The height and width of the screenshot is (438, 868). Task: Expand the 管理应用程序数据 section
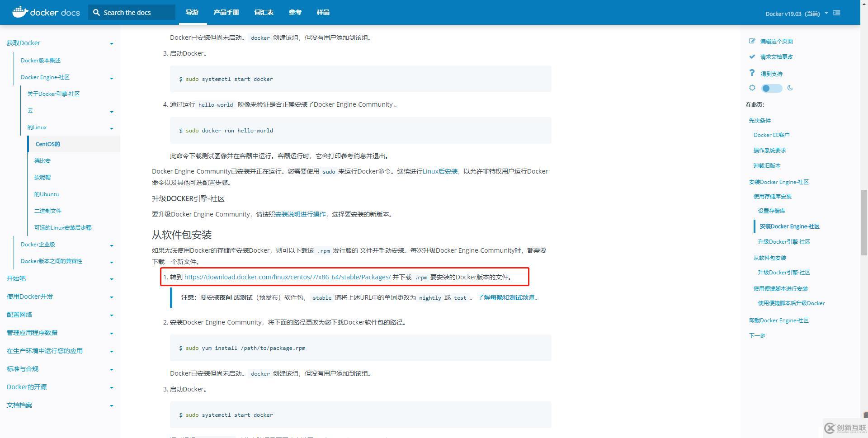click(112, 333)
